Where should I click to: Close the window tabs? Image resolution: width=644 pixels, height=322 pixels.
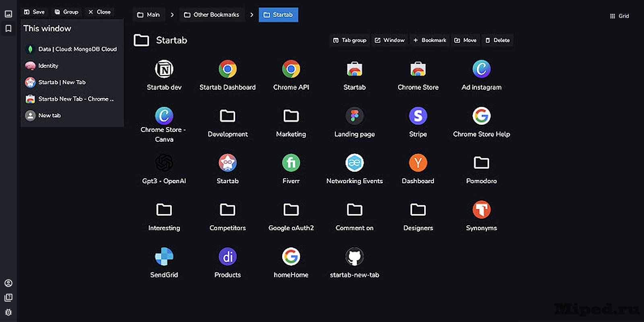99,12
